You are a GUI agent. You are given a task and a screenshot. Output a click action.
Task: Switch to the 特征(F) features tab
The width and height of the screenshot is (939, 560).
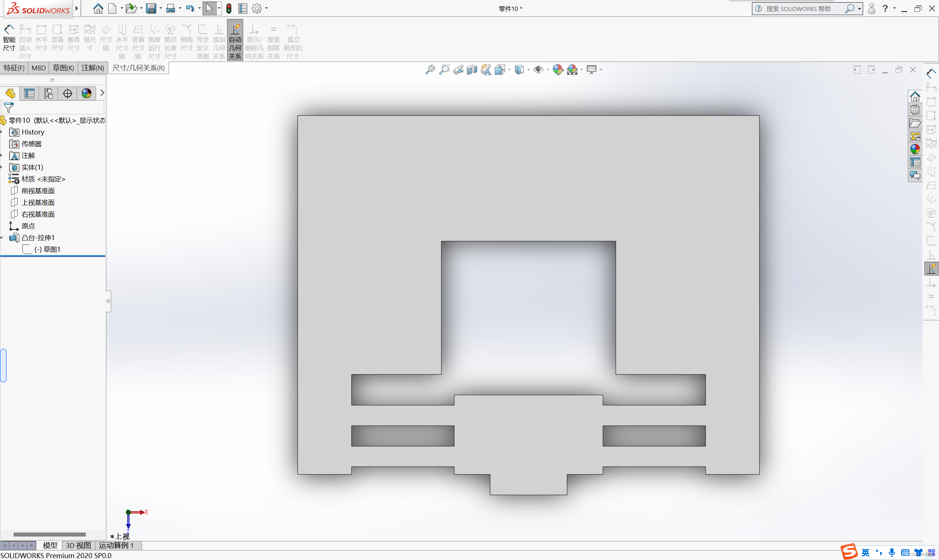[14, 68]
